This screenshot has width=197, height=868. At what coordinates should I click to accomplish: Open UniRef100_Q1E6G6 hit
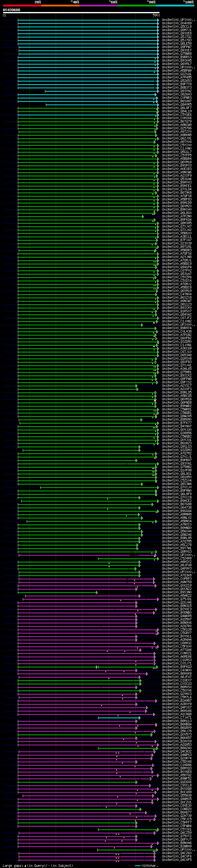tap(177, 782)
